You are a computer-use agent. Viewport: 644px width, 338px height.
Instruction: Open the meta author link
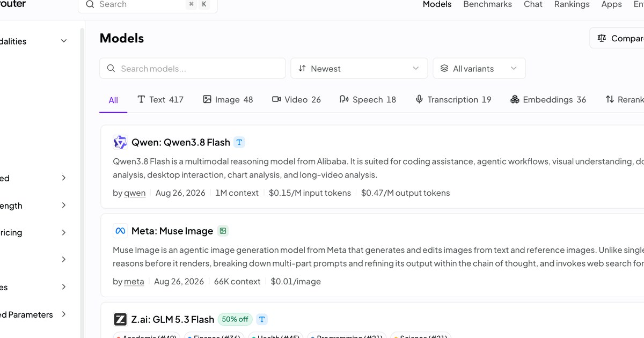(134, 282)
